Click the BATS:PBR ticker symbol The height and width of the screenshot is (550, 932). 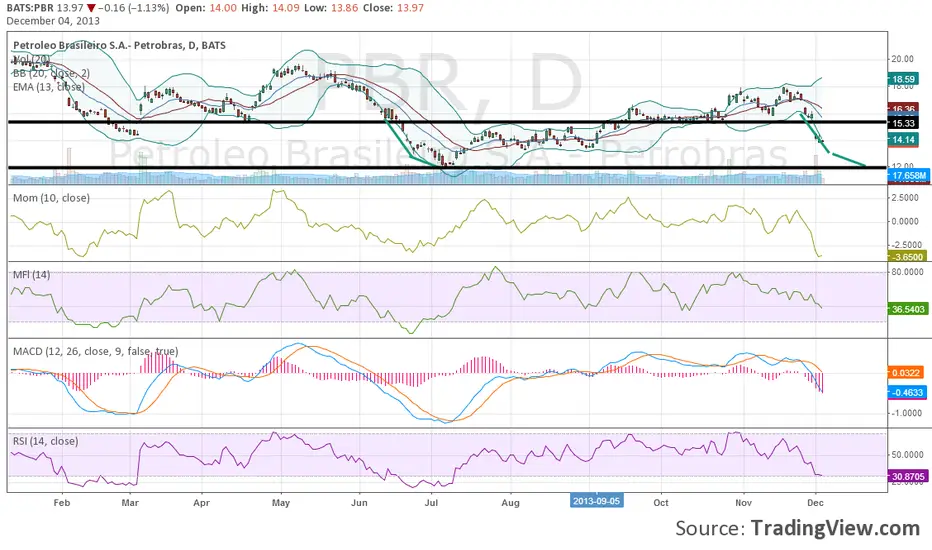point(30,8)
